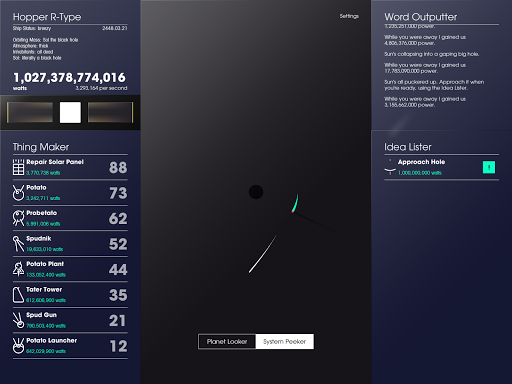Click the Tater Tower icon
This screenshot has height=384, width=512.
click(18, 295)
